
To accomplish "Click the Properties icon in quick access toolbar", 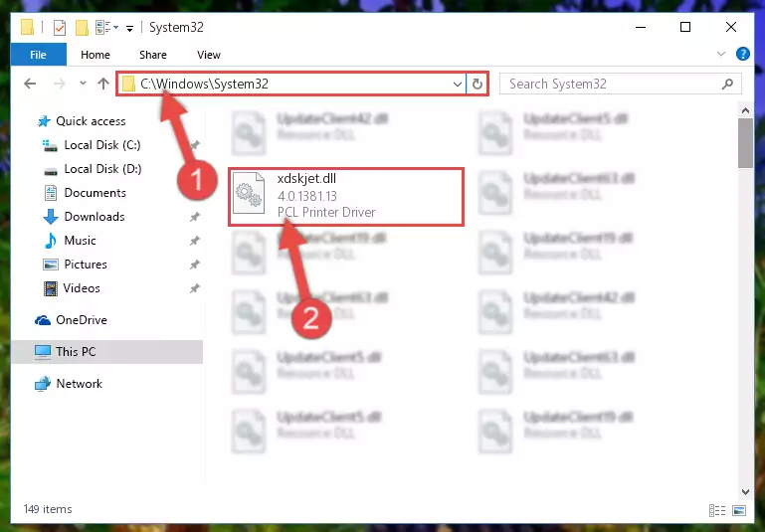I will point(59,28).
